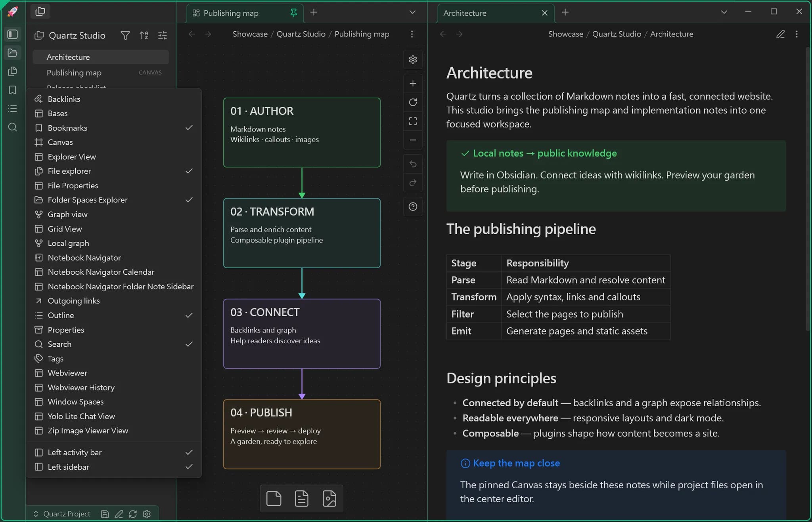
Task: Zoom out on the canvas
Action: tap(413, 140)
